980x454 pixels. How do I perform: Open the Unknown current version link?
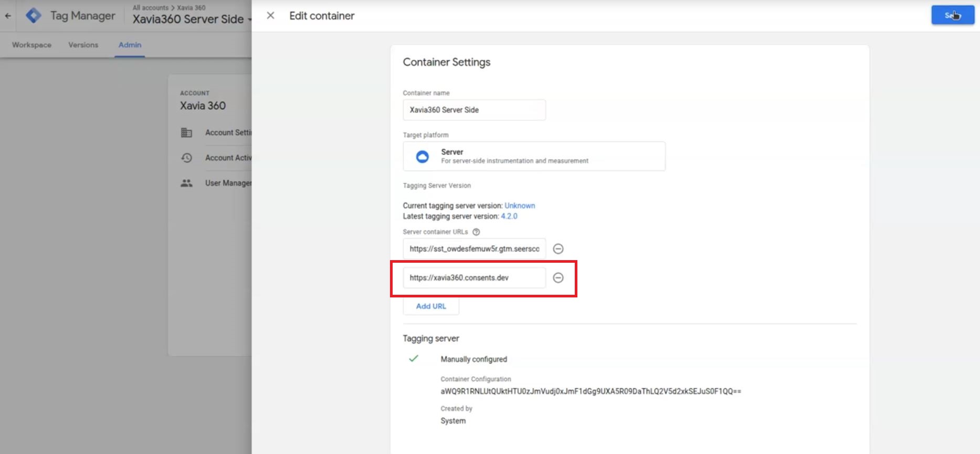(x=520, y=205)
